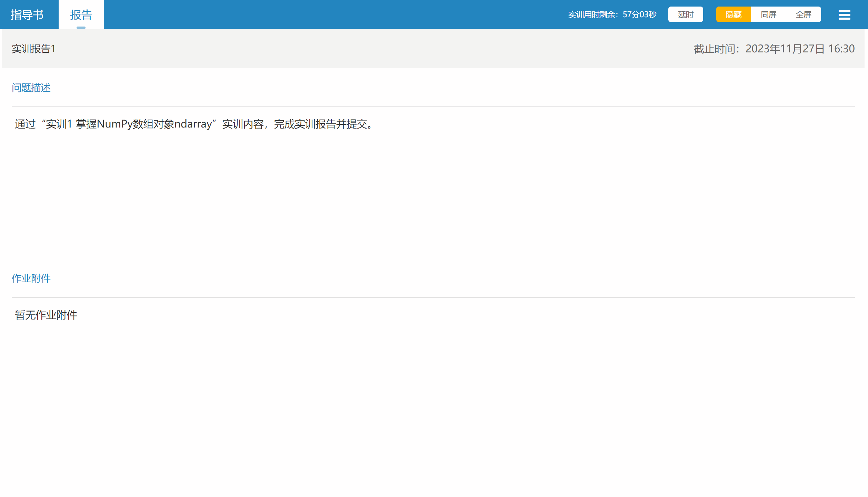The image size is (868, 497).
Task: Click the 57分03秒 remaining time value
Action: click(x=639, y=14)
